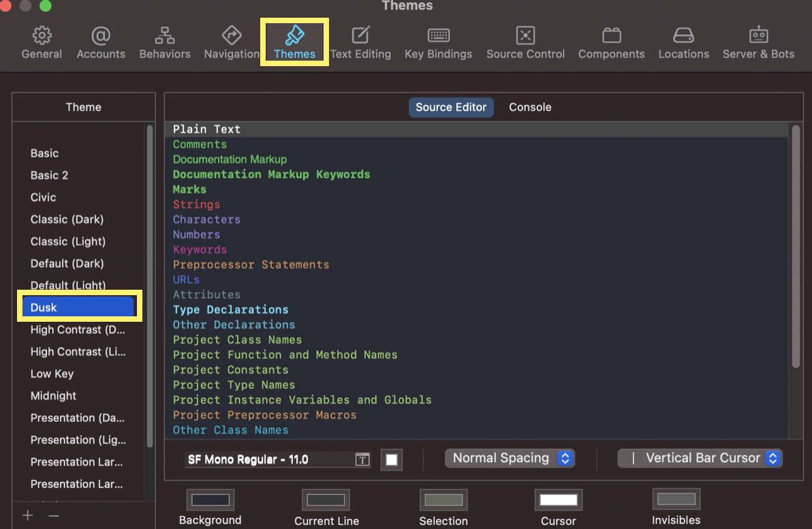Open the Vertical Bar Cursor dropdown
This screenshot has width=812, height=529.
(x=700, y=458)
